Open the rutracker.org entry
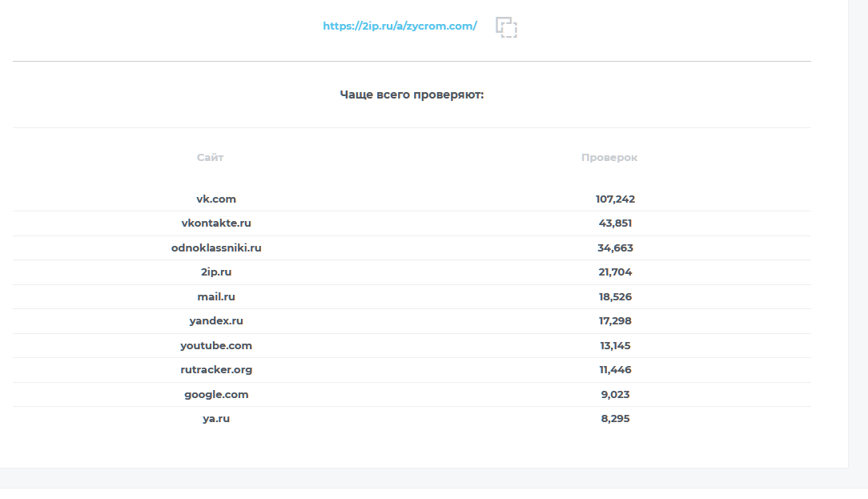868x499 pixels. coord(216,370)
